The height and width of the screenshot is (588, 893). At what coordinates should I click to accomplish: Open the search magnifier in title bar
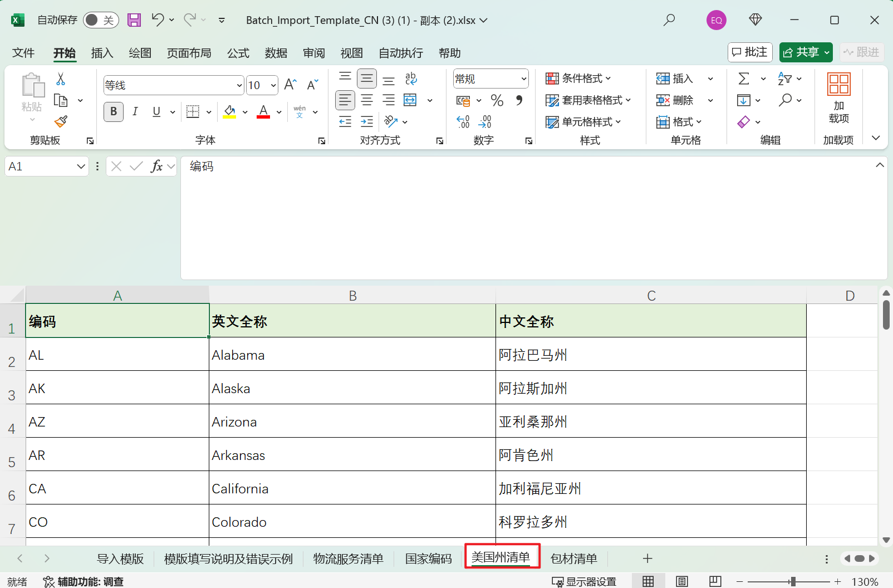coord(669,20)
